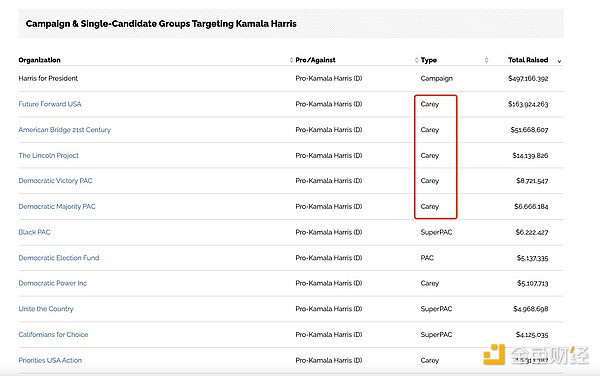Image resolution: width=600 pixels, height=376 pixels.
Task: Open the Future Forward USA link
Action: coord(50,104)
